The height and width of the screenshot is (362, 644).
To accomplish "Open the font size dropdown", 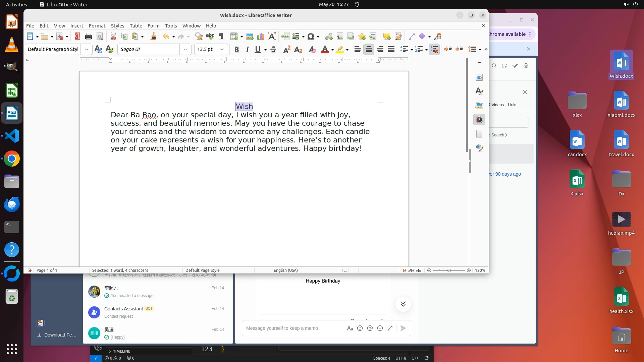I will [222, 49].
